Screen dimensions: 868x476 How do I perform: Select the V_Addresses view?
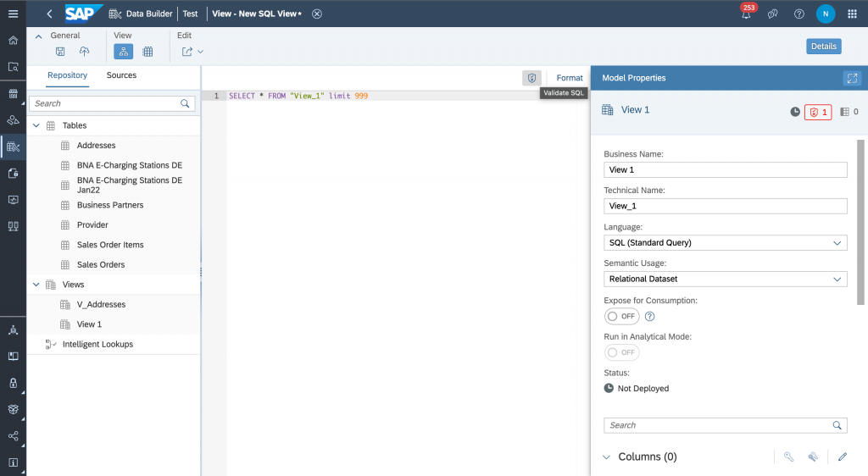[114, 305]
